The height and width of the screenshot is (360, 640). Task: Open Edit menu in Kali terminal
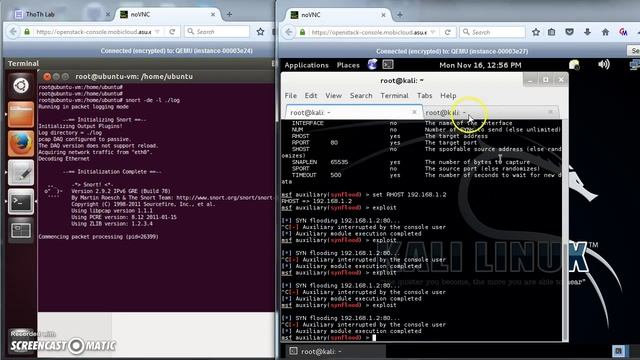click(311, 96)
